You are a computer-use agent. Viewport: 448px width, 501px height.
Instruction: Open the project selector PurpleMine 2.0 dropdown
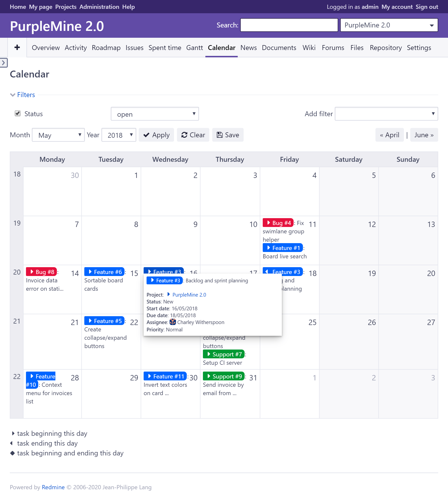pyautogui.click(x=389, y=25)
